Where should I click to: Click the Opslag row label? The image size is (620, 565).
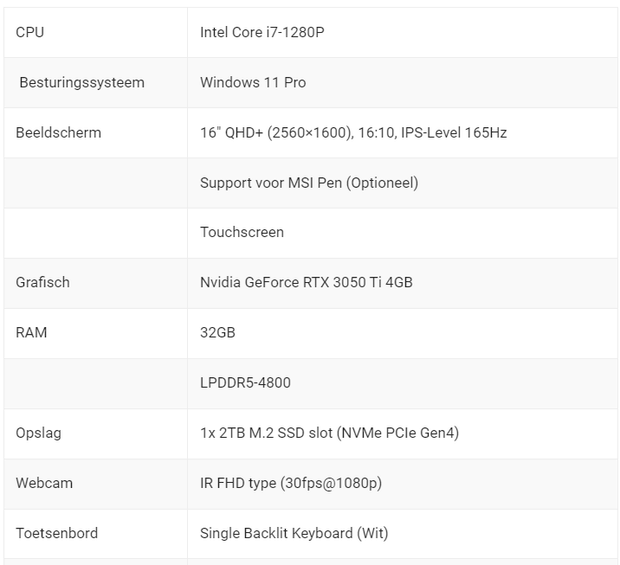[x=38, y=433]
